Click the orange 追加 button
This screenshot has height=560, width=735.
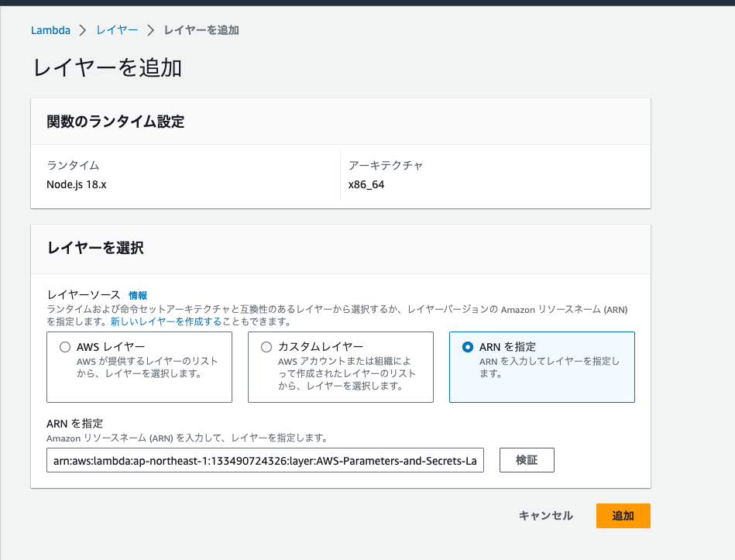[623, 516]
